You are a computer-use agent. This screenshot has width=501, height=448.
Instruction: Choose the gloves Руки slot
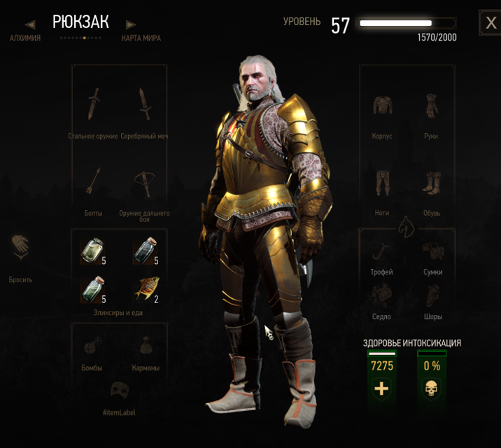[x=431, y=106]
